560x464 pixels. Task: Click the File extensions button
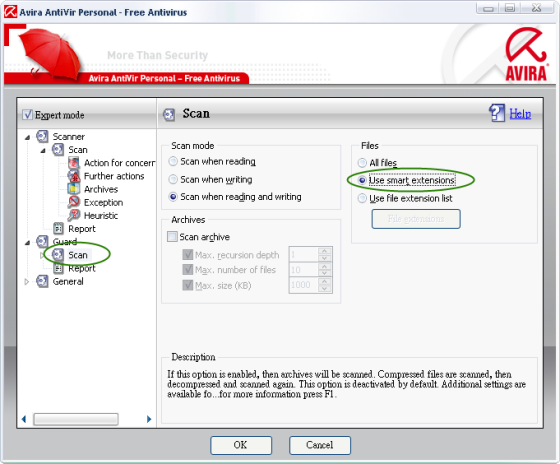coord(416,219)
